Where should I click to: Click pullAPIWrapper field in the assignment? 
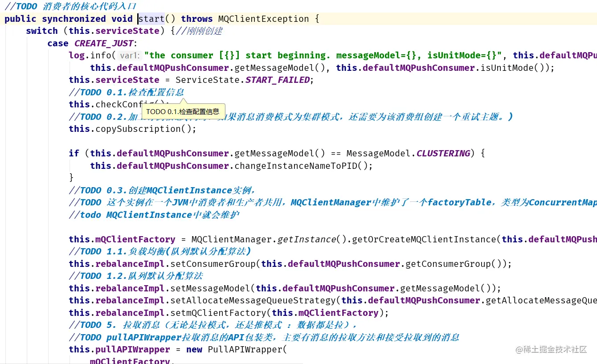click(x=133, y=349)
